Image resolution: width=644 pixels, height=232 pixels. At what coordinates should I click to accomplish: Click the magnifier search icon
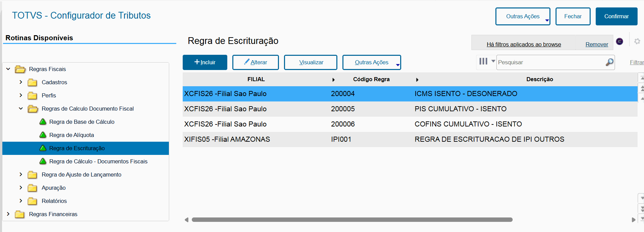[x=609, y=62]
